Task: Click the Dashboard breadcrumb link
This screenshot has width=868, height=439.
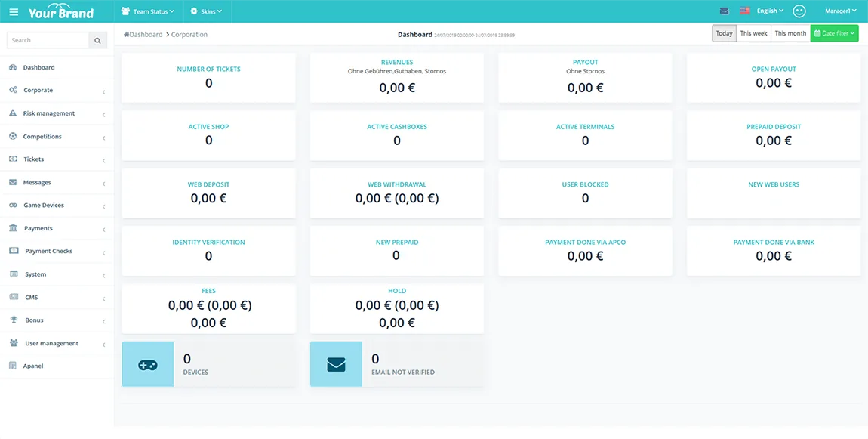Action: [146, 34]
